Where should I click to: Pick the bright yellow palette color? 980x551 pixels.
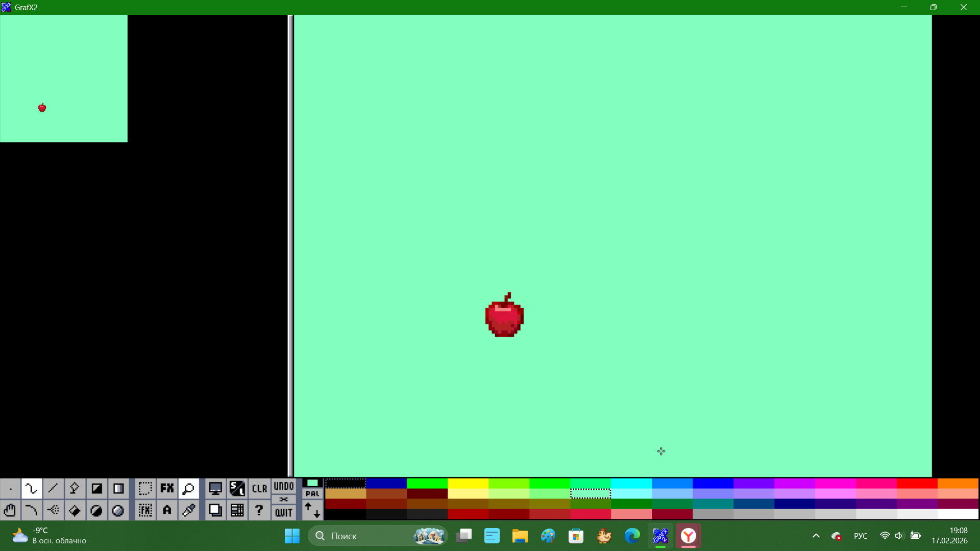click(x=468, y=483)
